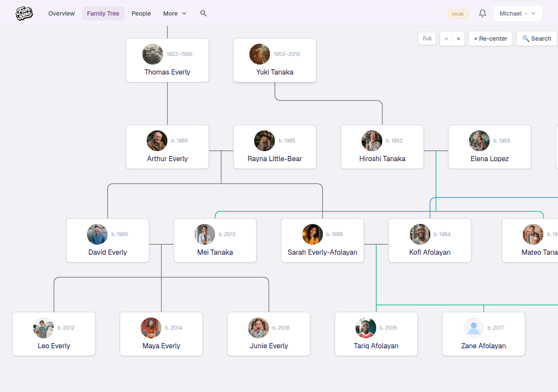Click Thomas Everly's portrait photo

[x=153, y=54]
